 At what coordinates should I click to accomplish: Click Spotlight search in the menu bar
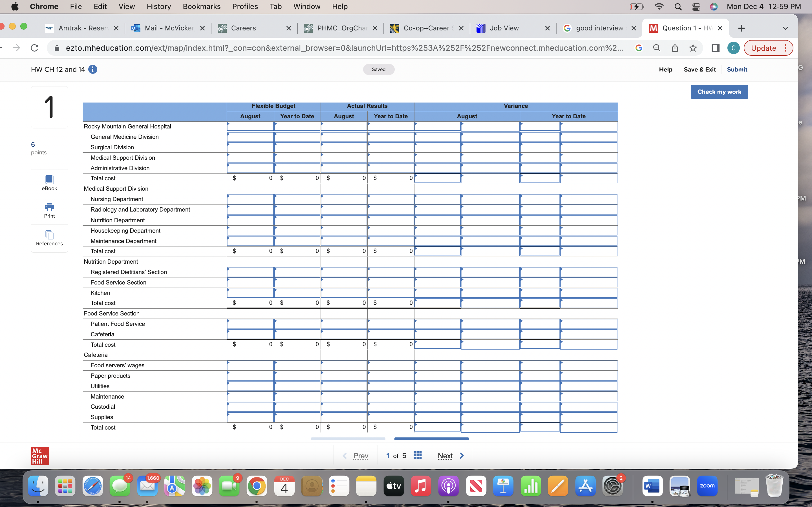click(x=678, y=6)
